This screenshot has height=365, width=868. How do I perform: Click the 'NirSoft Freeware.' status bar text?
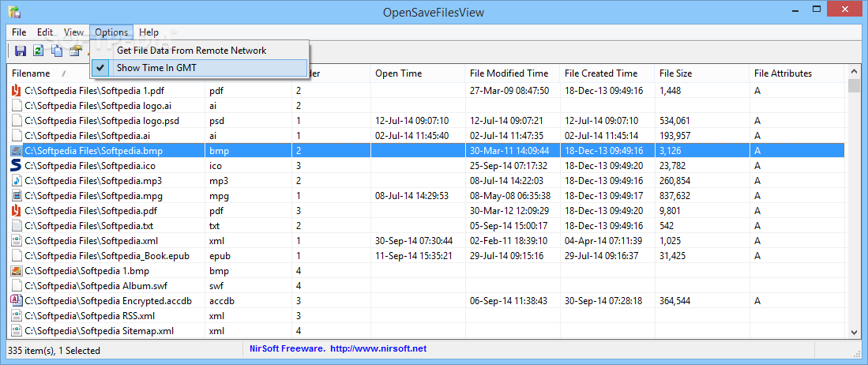(x=287, y=348)
